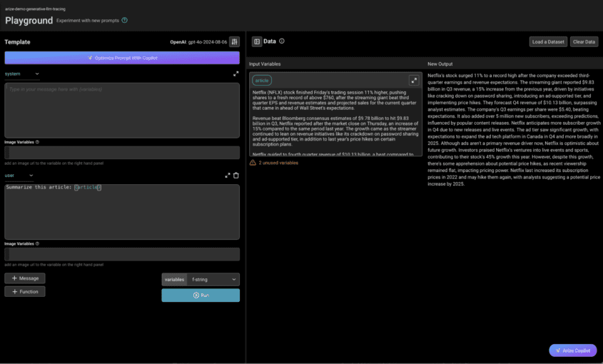Click the arize-demo-generative-llm-tracing breadcrumb

[x=35, y=9]
